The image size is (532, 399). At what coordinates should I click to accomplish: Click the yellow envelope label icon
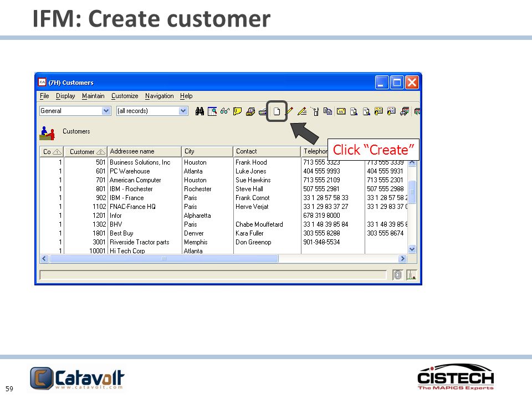(x=341, y=111)
